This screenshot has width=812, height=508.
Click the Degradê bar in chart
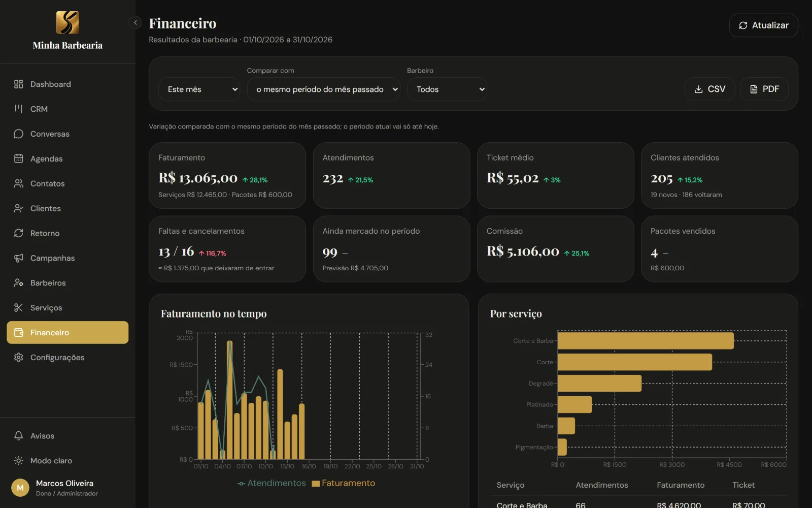599,384
